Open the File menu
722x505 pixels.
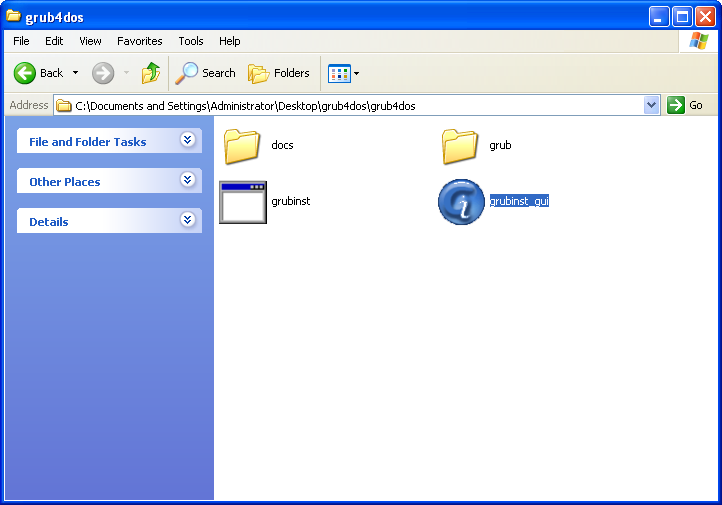pos(21,41)
